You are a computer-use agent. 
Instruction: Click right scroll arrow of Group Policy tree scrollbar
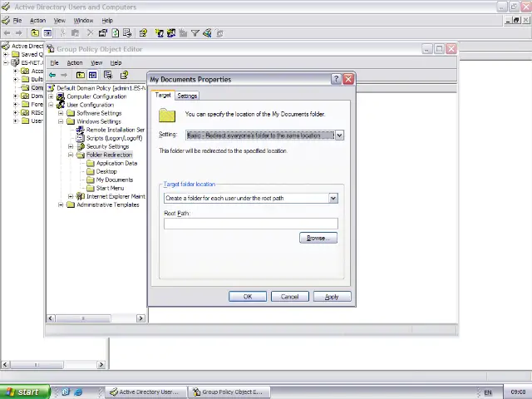pos(140,318)
